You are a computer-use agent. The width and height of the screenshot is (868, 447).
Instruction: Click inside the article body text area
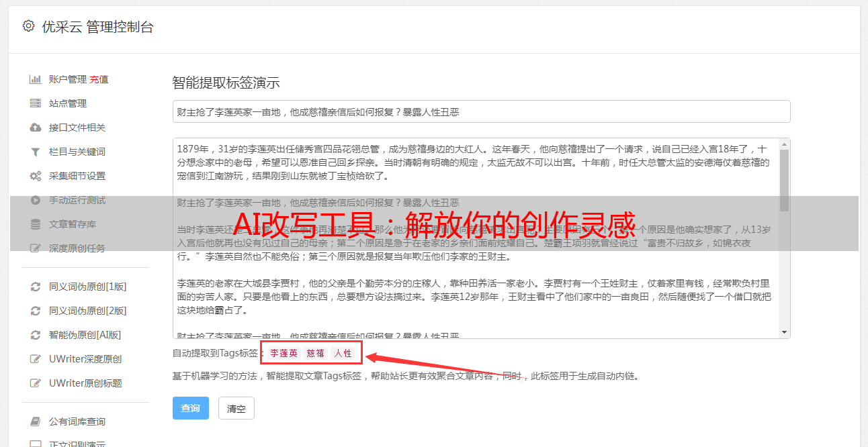pos(476,238)
